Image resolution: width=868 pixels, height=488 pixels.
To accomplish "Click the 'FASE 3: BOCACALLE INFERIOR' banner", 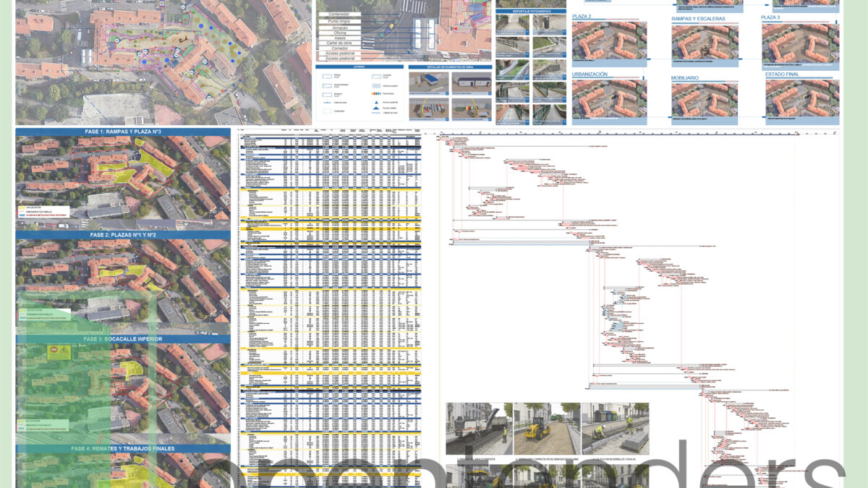I will [123, 339].
